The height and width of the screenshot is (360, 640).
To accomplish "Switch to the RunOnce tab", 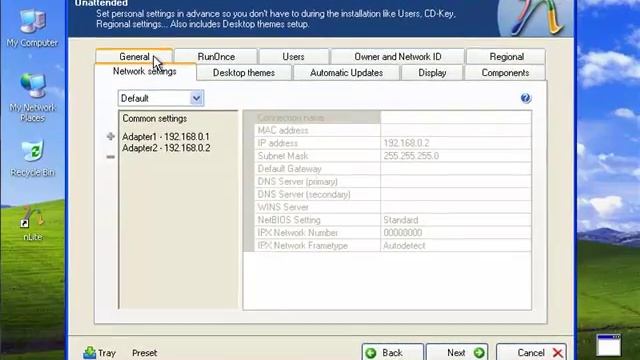I will 216,56.
